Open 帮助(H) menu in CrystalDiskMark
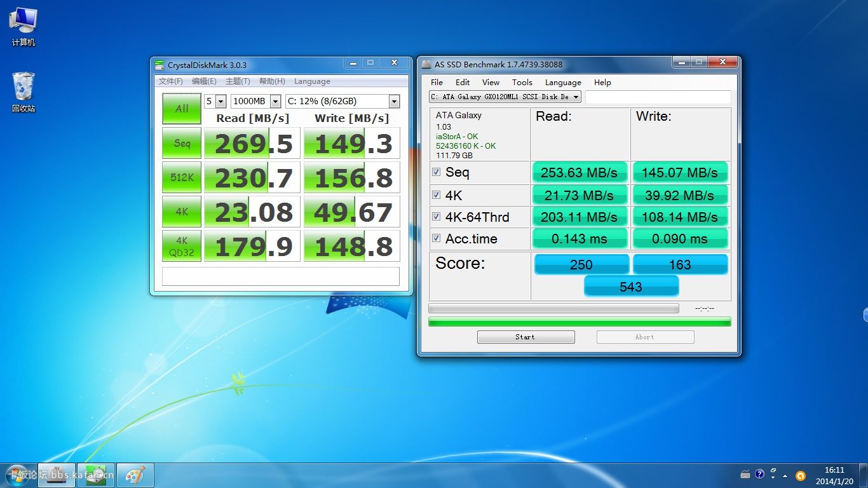Viewport: 868px width, 488px height. tap(272, 81)
